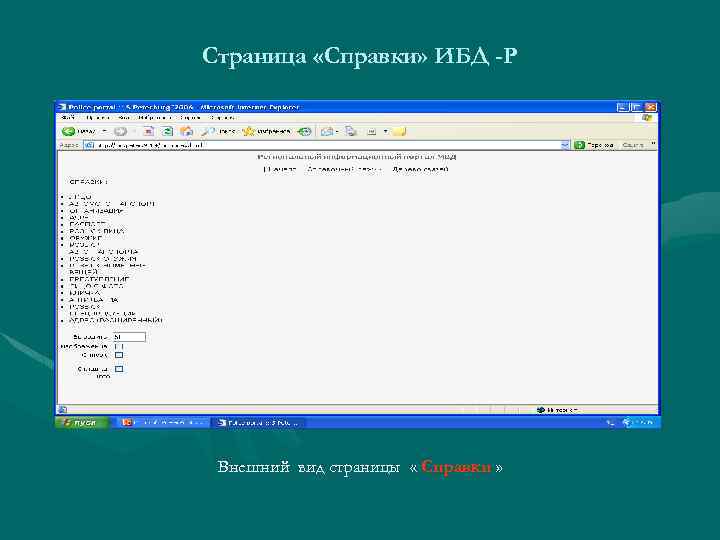Open the Вид (View) menu
720x540 pixels.
[123, 118]
